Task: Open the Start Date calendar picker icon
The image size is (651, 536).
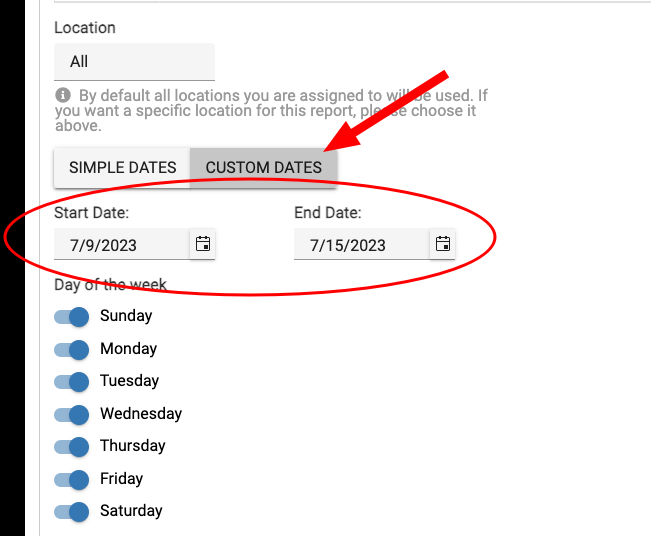Action: click(x=202, y=244)
